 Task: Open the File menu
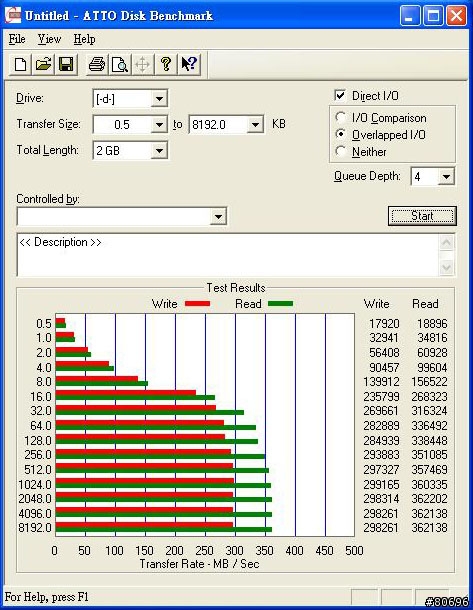(x=17, y=39)
